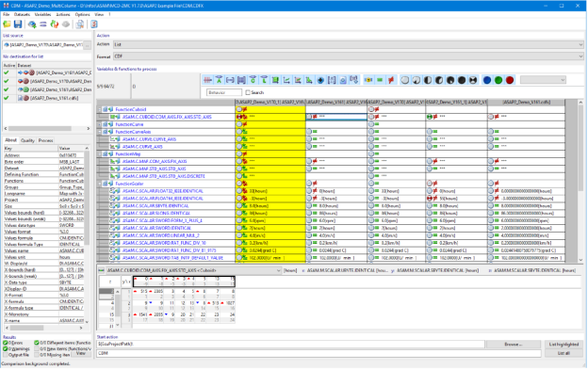Click the Browse button
Screen dimensions: 588x370
513,345
